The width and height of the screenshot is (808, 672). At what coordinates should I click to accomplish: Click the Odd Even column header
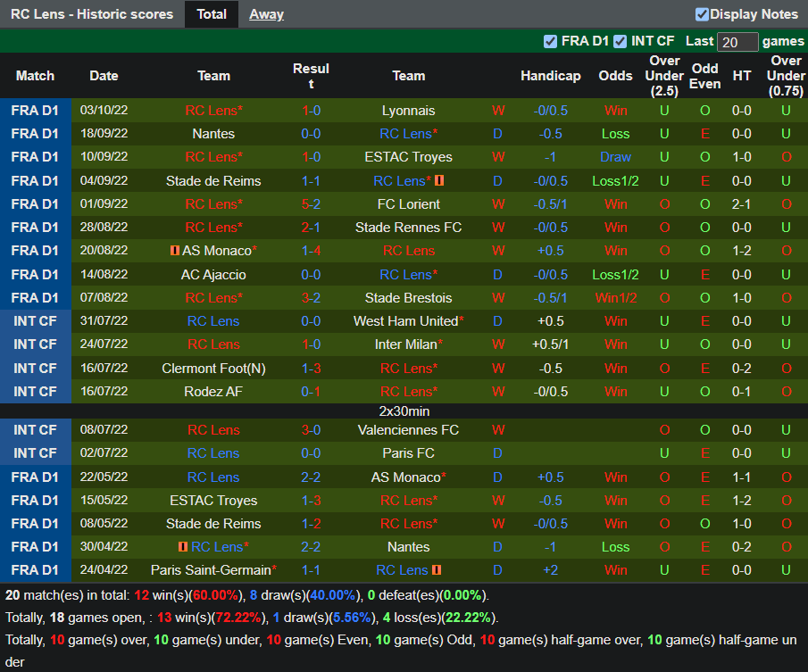click(x=704, y=76)
